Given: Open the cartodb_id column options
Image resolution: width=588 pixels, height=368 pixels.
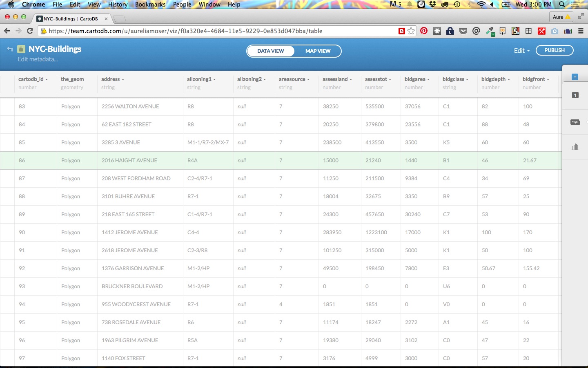Looking at the screenshot, I should [x=33, y=79].
